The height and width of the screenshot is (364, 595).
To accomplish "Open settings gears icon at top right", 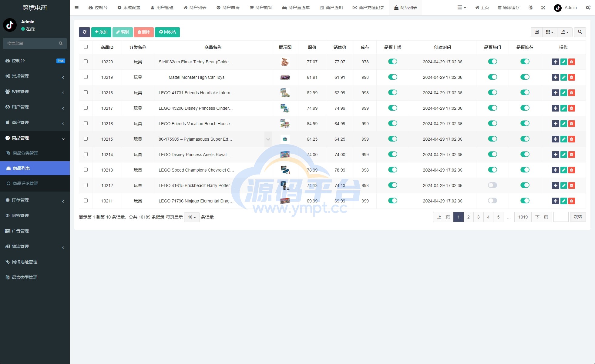I will point(588,8).
